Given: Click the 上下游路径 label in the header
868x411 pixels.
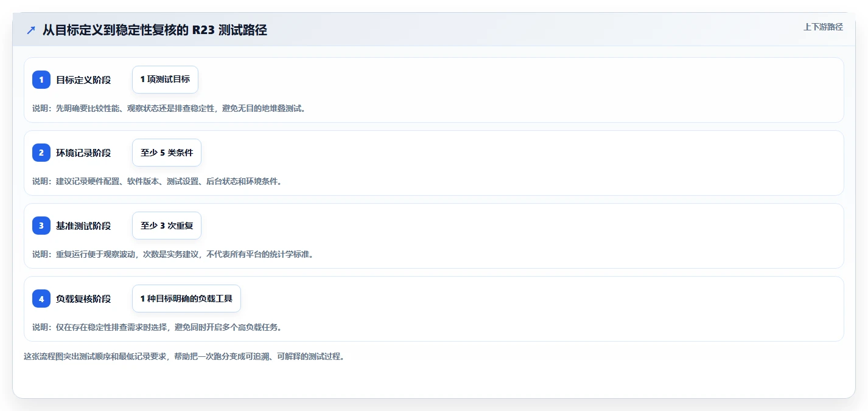Looking at the screenshot, I should click(x=823, y=27).
